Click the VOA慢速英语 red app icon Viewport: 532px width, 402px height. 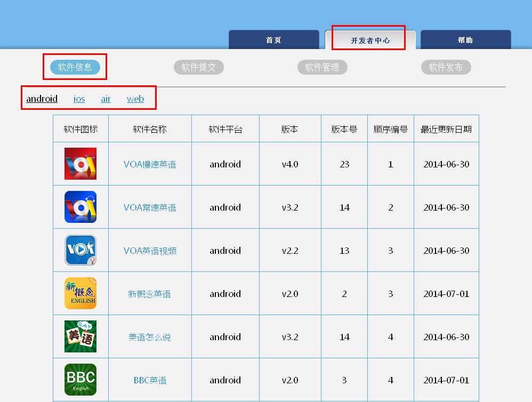pyautogui.click(x=80, y=164)
